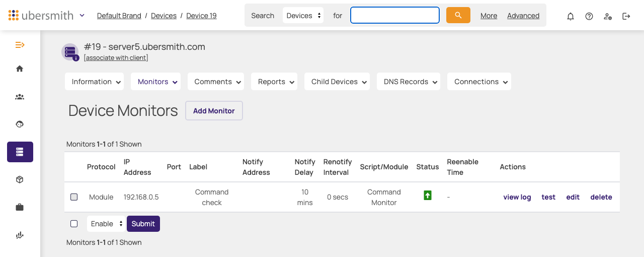Open view log for the monitor

click(517, 197)
